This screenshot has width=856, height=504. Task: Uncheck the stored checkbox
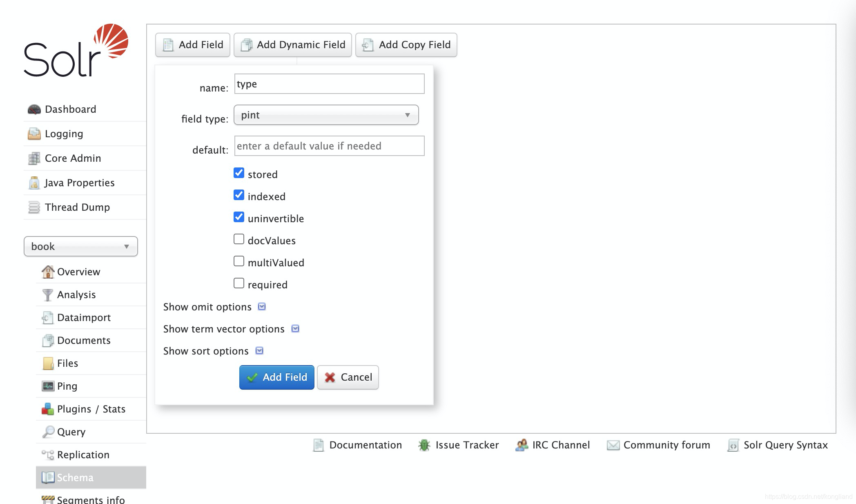click(239, 173)
